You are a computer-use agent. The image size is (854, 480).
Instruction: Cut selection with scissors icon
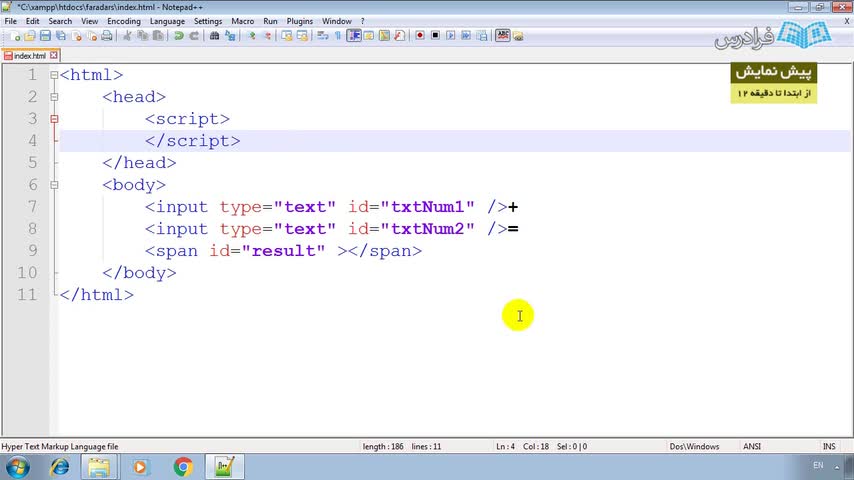click(127, 36)
